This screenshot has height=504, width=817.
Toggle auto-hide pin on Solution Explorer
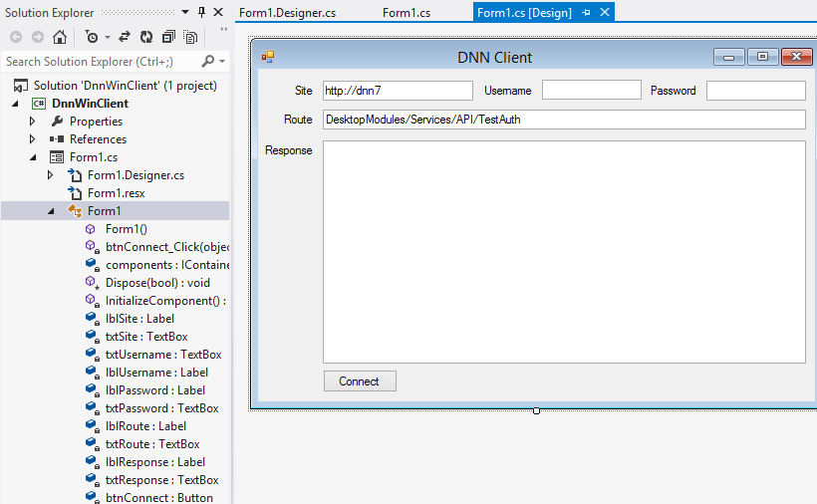201,12
